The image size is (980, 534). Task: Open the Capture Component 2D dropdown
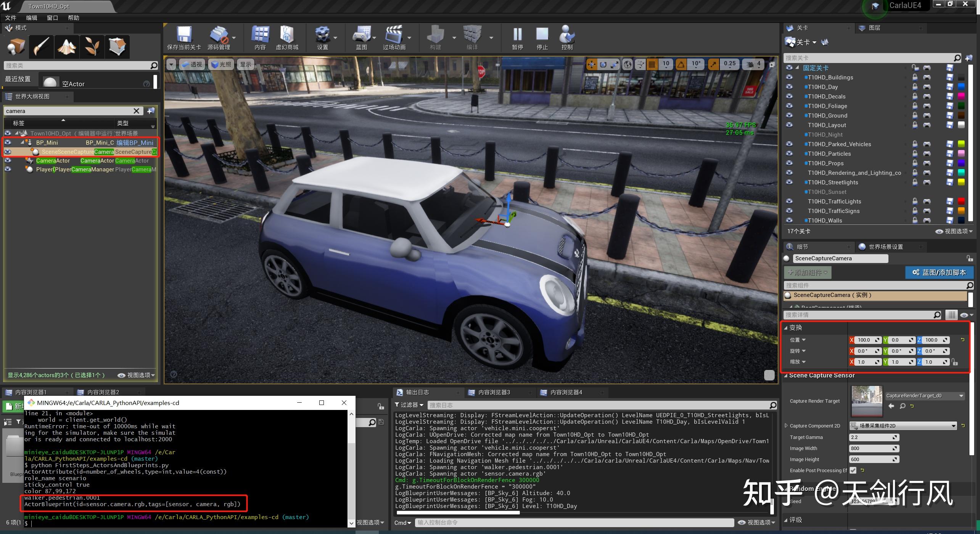click(x=903, y=426)
